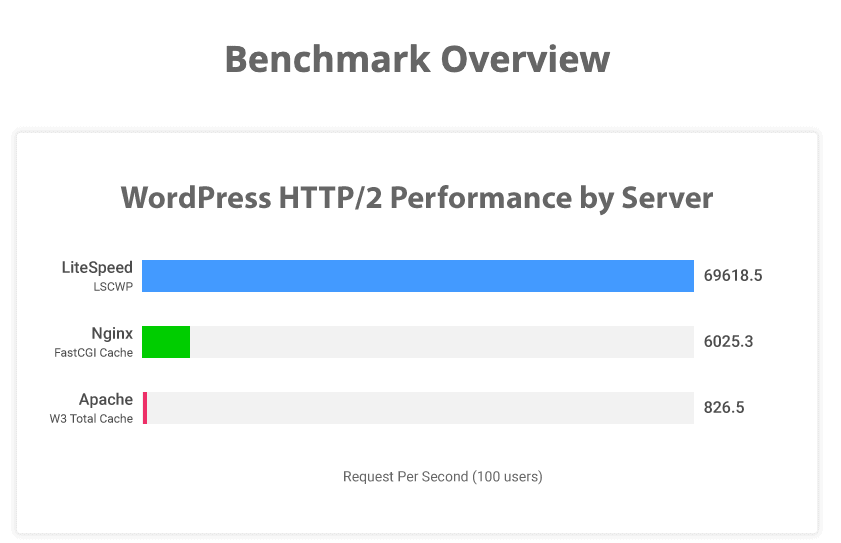This screenshot has width=841, height=543.
Task: Click the word "Server" in the chart title
Action: coord(663,197)
